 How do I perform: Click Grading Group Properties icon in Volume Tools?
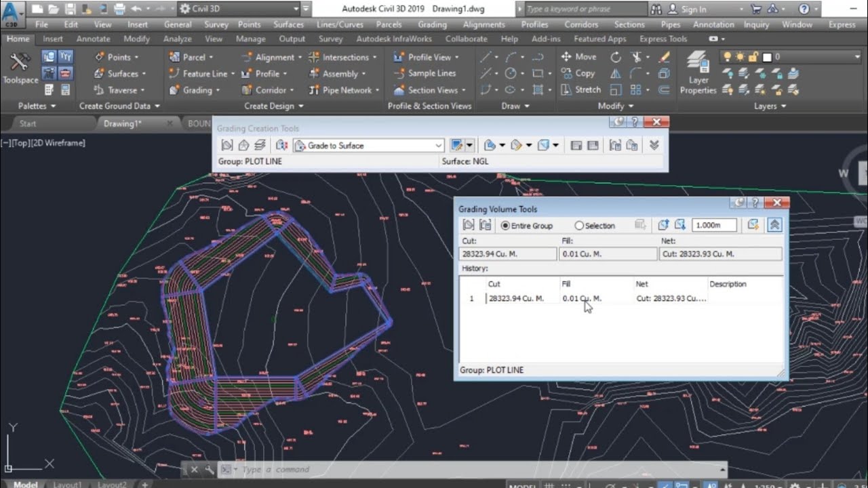(x=486, y=225)
